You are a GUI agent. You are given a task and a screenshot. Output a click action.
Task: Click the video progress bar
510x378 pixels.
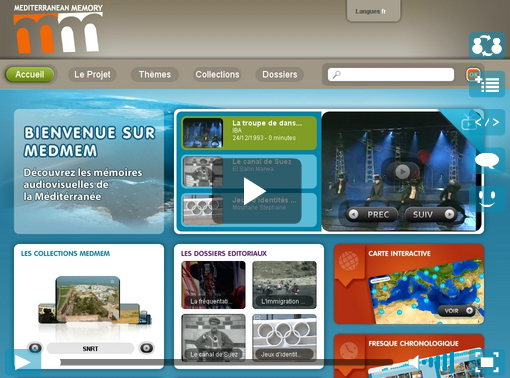tap(227, 362)
